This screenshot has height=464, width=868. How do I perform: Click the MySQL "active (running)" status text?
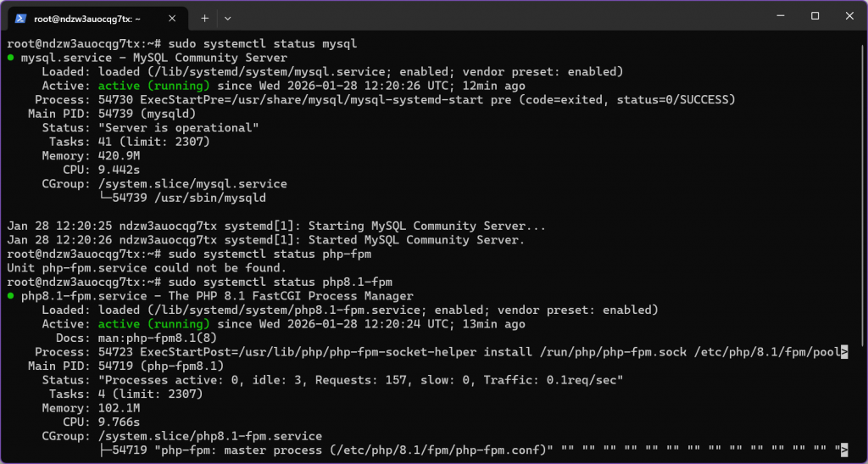153,86
